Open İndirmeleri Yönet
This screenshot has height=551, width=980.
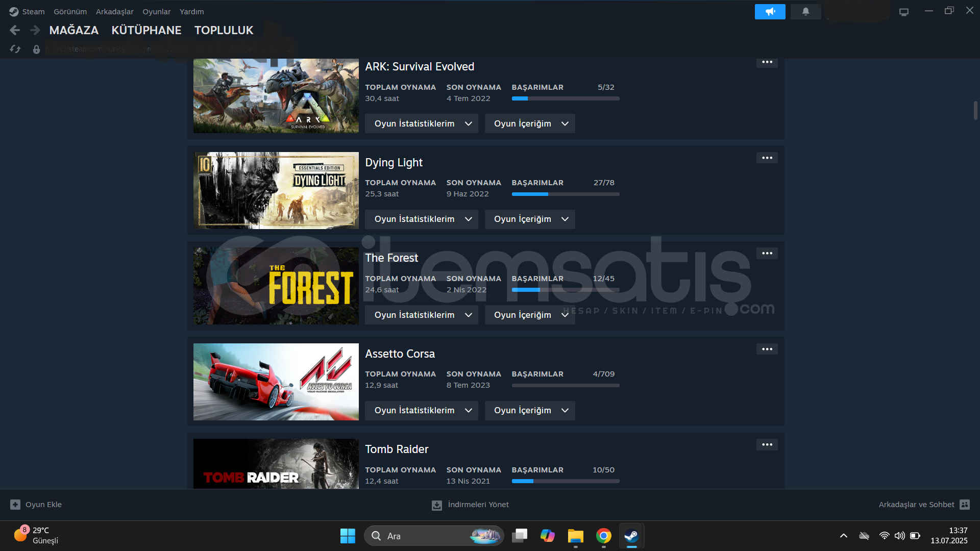(478, 505)
